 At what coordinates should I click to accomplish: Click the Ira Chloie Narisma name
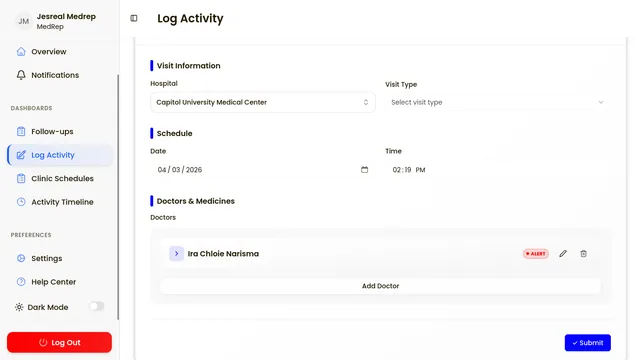[x=223, y=254]
